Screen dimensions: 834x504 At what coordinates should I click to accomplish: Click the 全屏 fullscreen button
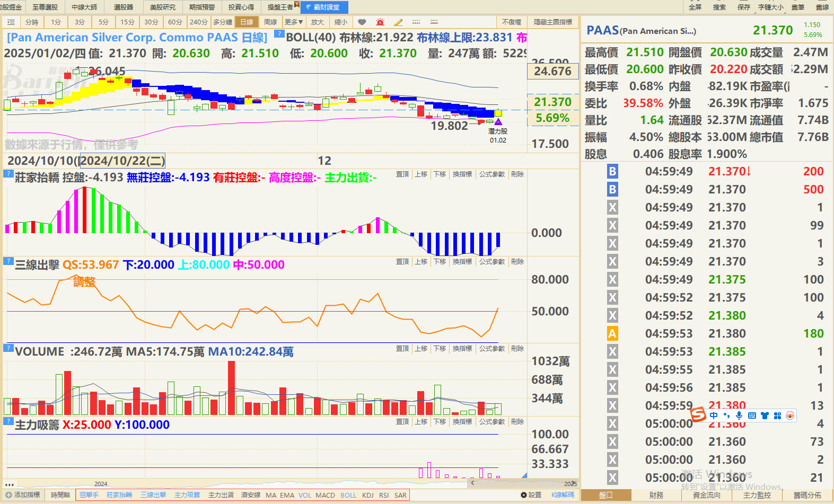coord(695,7)
